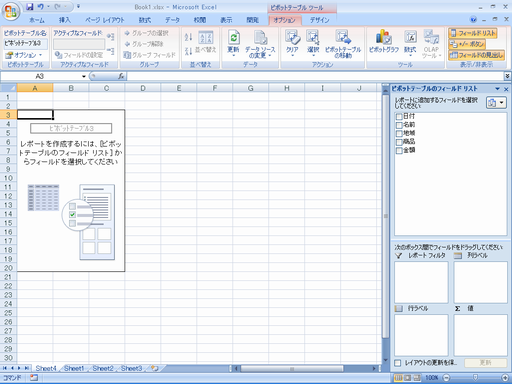Open the 並べ替え sort dialog icon
Viewport: 512px width, 384px height.
(206, 42)
